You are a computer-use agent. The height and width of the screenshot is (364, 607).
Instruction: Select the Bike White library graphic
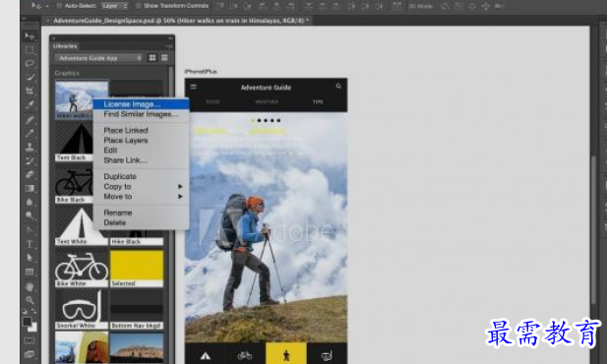pos(82,269)
